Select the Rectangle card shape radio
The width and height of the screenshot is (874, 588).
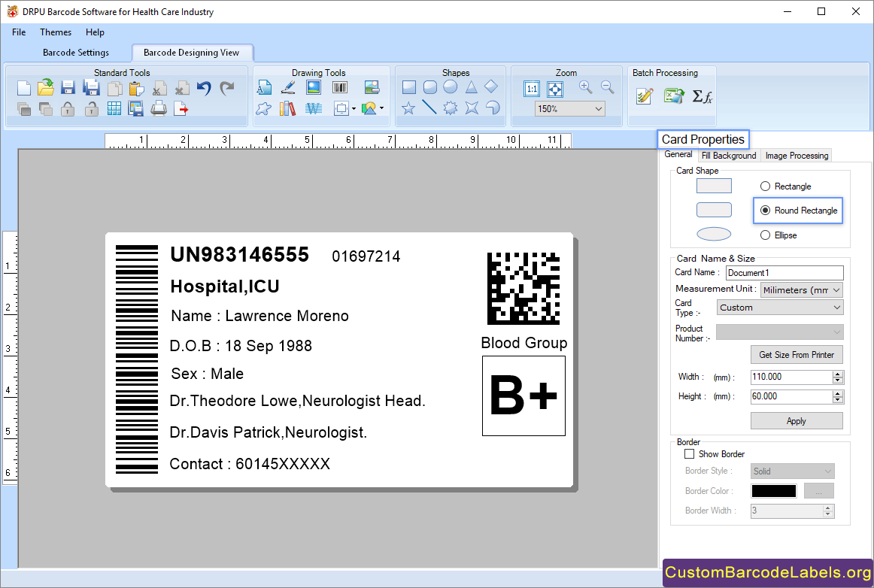[765, 186]
